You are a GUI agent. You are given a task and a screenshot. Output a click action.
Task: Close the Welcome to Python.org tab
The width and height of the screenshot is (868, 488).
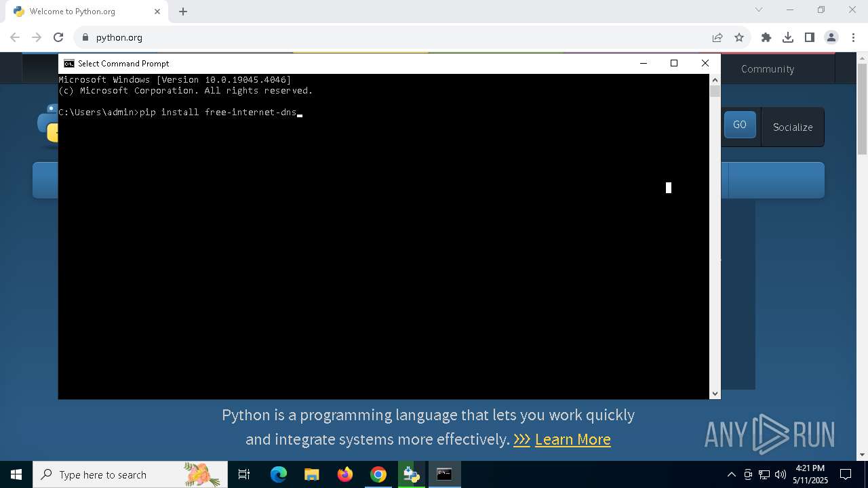click(157, 12)
